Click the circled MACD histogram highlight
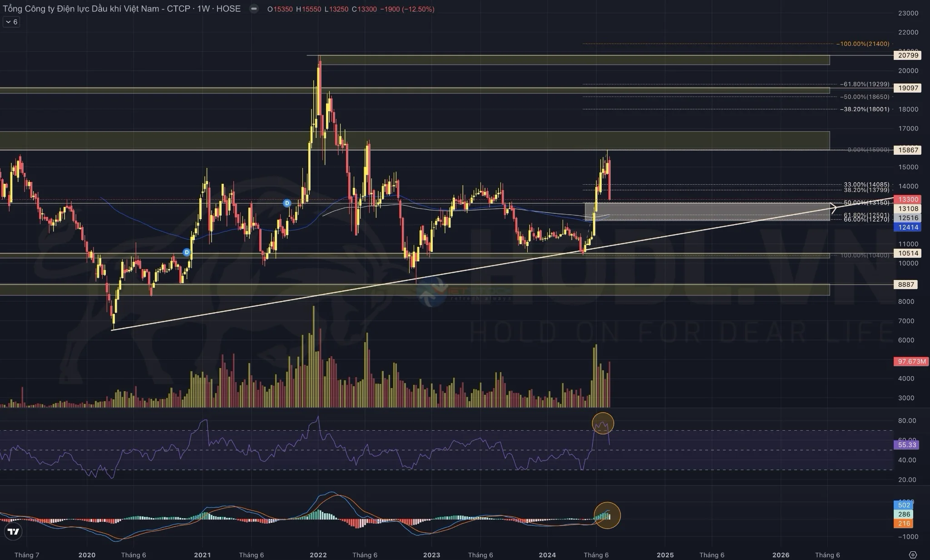The image size is (930, 560). [x=607, y=515]
